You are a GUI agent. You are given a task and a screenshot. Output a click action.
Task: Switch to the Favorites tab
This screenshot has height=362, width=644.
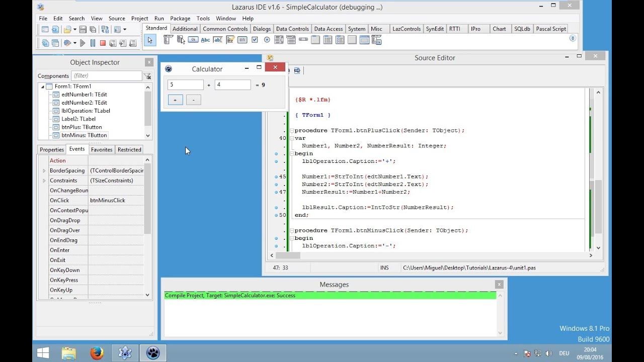[102, 149]
